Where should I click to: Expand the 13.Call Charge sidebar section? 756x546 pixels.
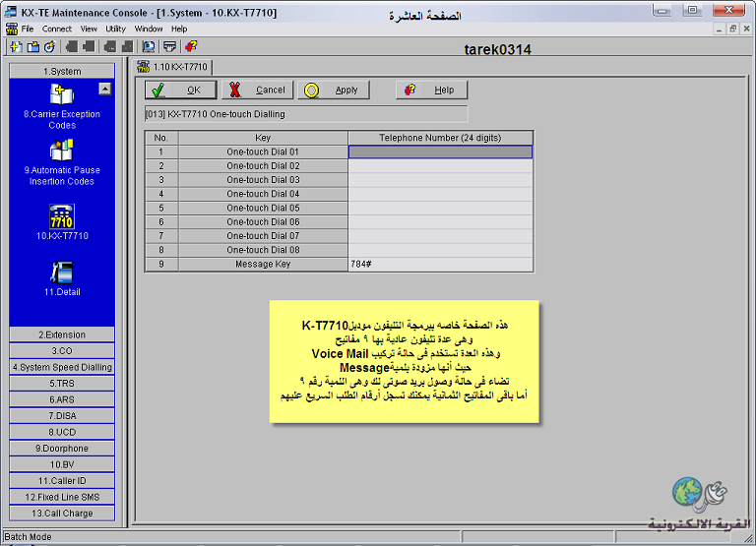(62, 514)
